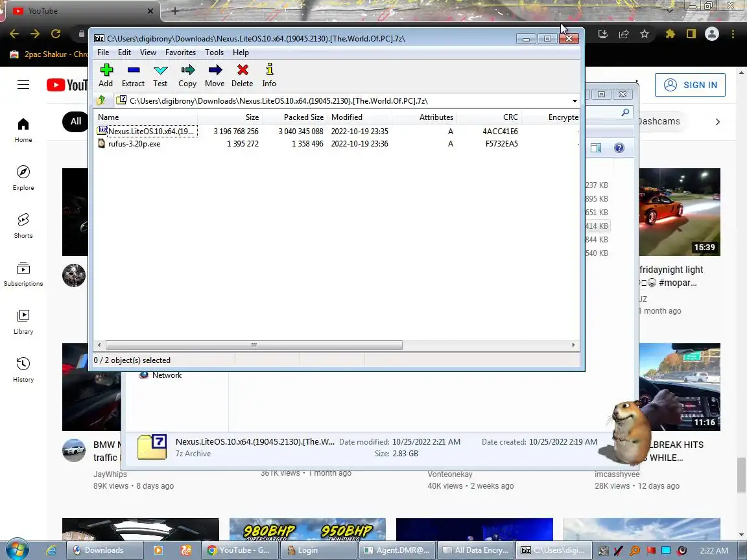Sort by Modified column header

(360, 117)
